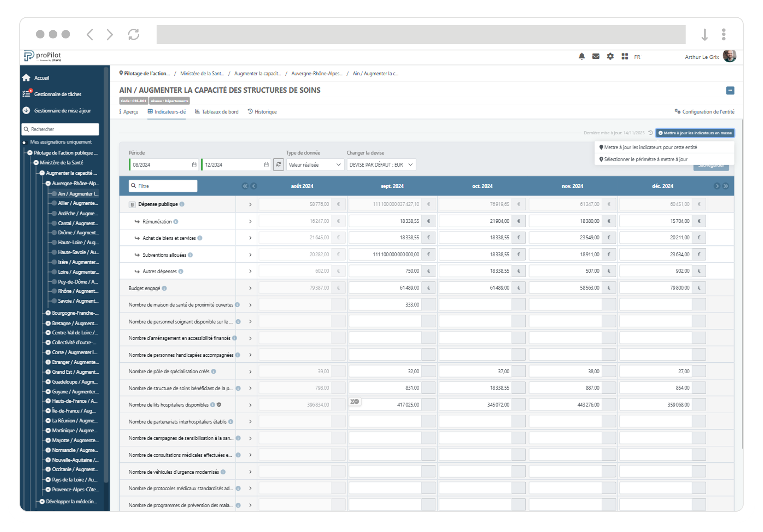763x532 pixels.
Task: Open the apps grid icon
Action: coord(625,57)
